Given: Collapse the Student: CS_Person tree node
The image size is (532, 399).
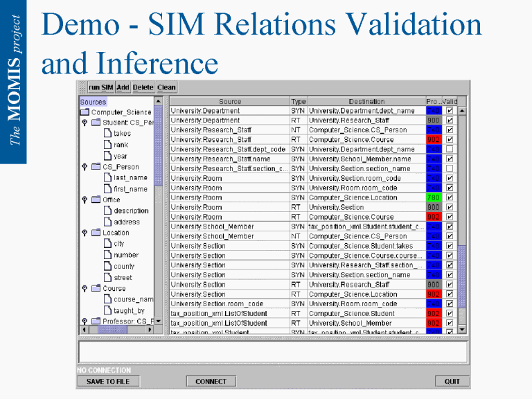Looking at the screenshot, I should pos(85,123).
